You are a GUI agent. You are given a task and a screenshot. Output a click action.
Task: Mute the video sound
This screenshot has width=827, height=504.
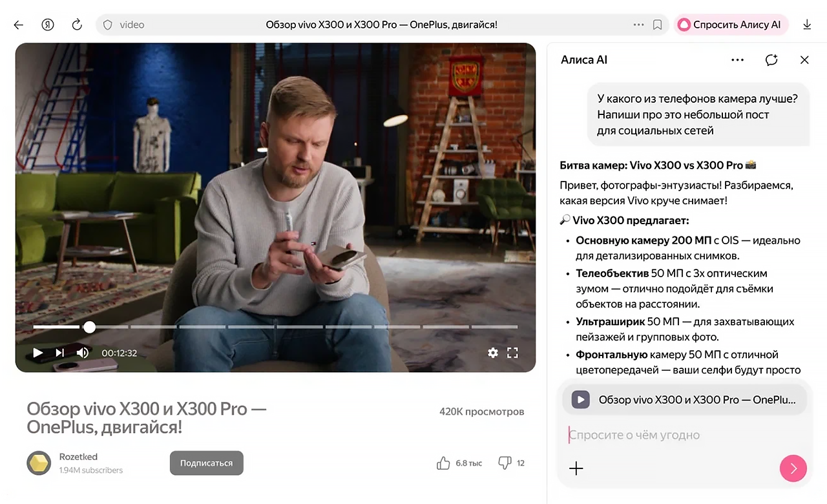82,353
